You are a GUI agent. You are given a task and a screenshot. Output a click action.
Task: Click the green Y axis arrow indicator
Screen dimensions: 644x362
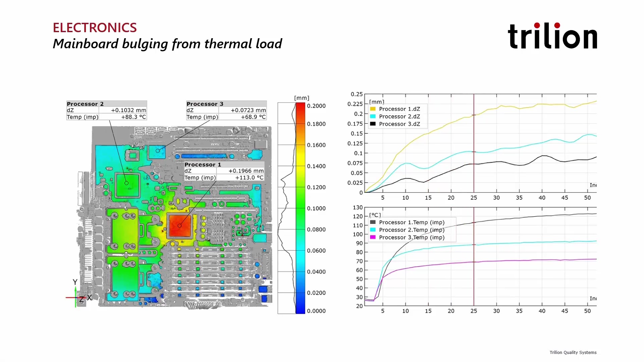(x=75, y=288)
